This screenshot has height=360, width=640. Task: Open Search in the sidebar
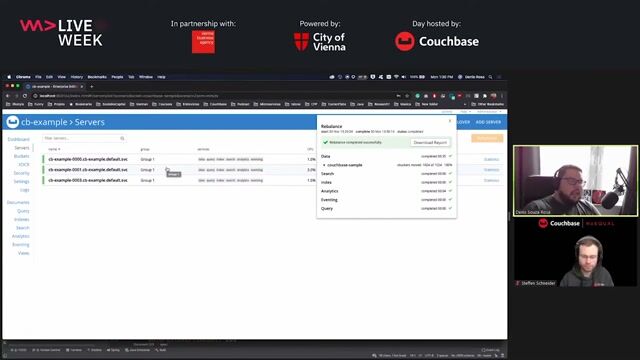click(22, 228)
